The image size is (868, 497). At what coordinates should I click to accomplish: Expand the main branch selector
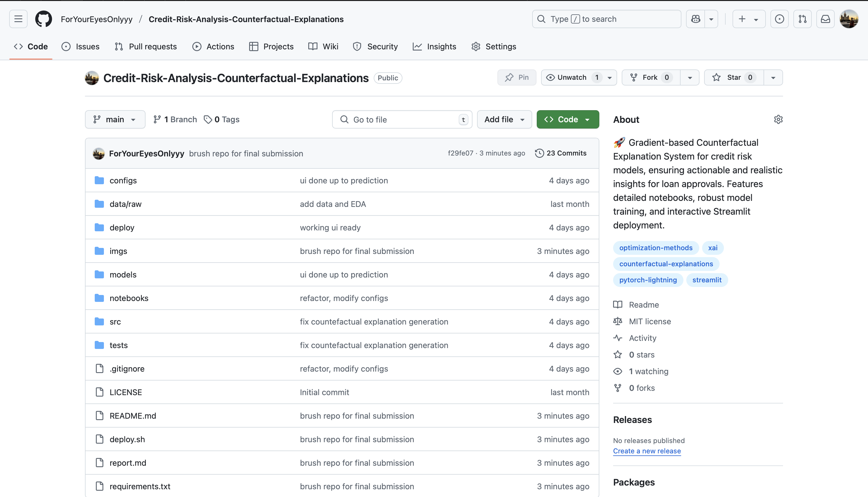115,119
